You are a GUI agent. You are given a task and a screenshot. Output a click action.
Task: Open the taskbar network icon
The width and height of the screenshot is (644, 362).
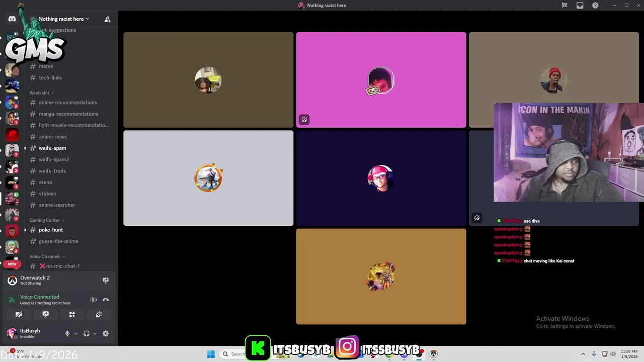point(604,354)
